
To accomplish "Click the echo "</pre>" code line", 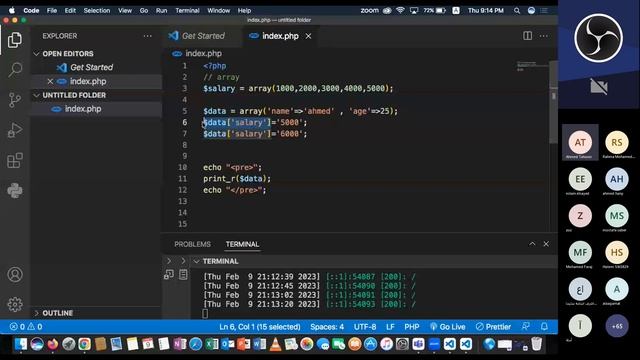I will 235,190.
